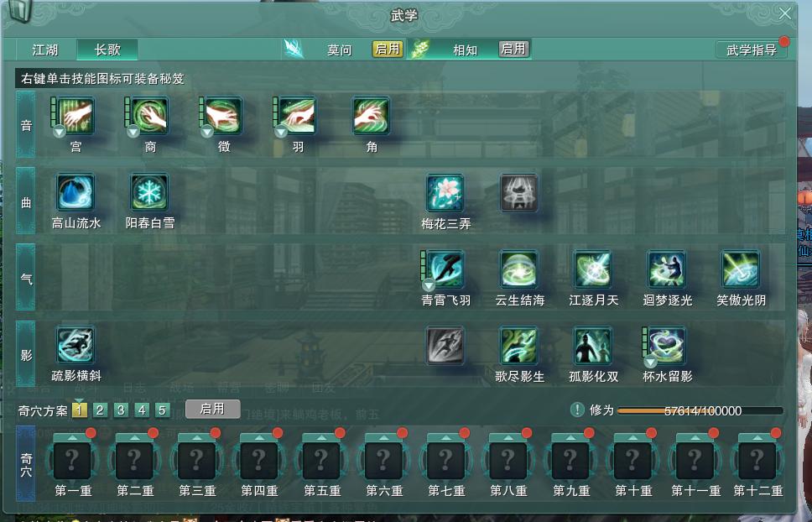812x522 pixels.
Task: Select the 影 skill category
Action: [x=26, y=354]
